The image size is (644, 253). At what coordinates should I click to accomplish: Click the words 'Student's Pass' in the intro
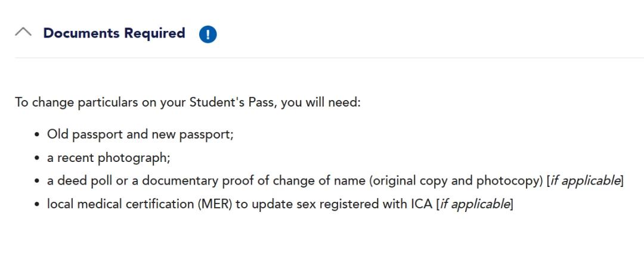pos(231,102)
